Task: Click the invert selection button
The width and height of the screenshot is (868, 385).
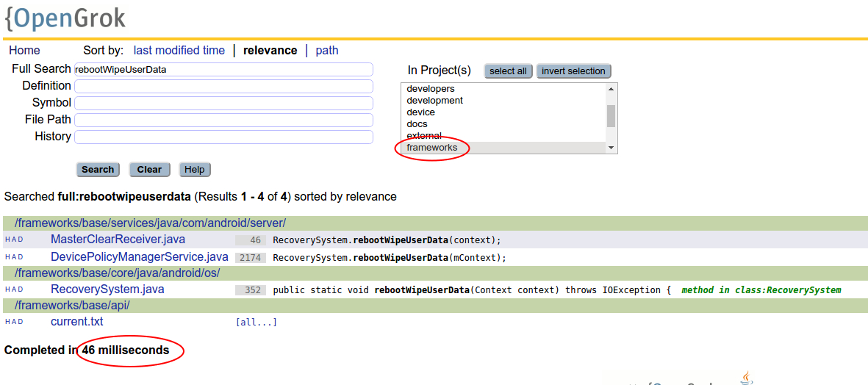Action: coord(573,71)
